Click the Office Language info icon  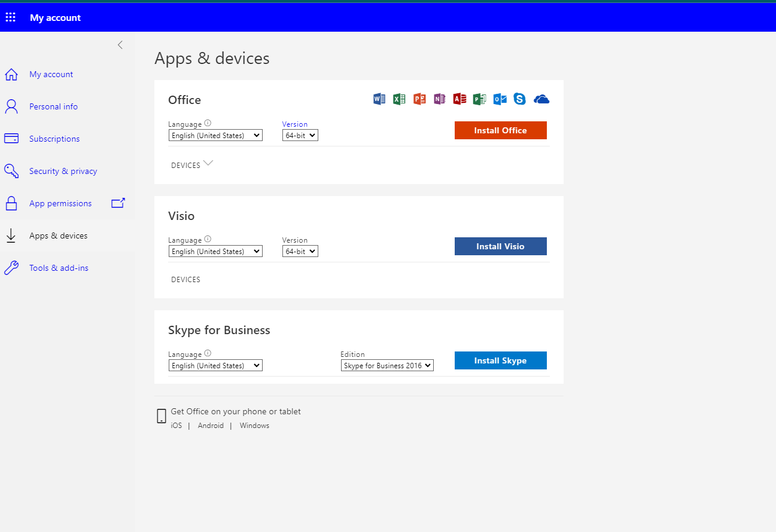point(208,123)
